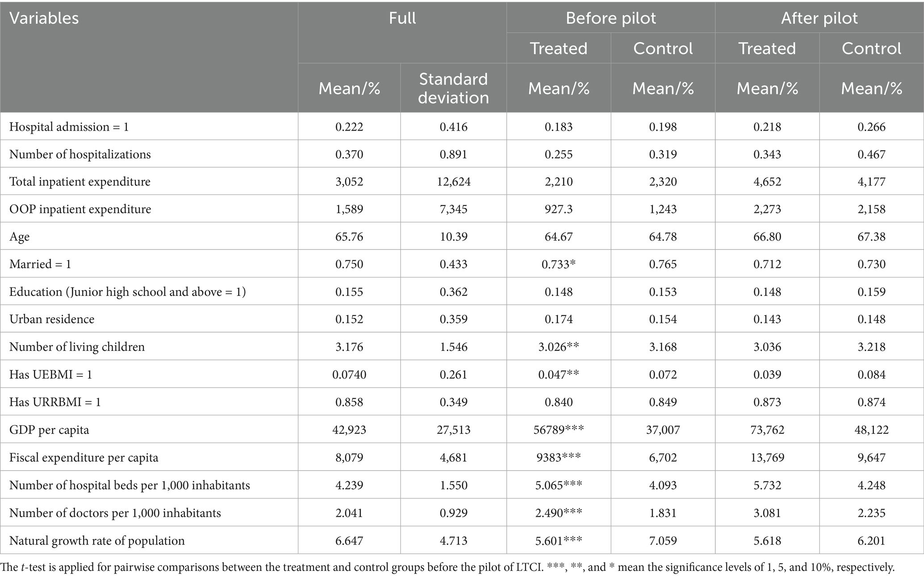Click the 'Married = 1' row label
The image size is (924, 578).
click(40, 264)
